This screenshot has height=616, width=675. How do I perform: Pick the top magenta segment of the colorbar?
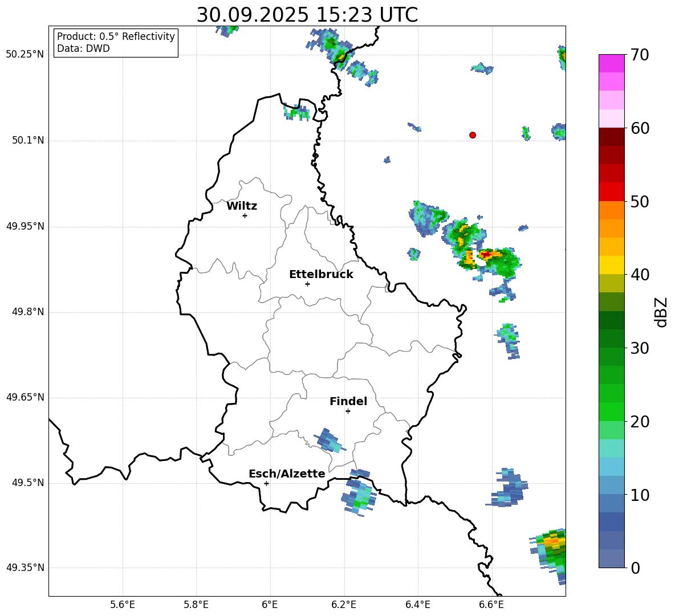click(612, 63)
